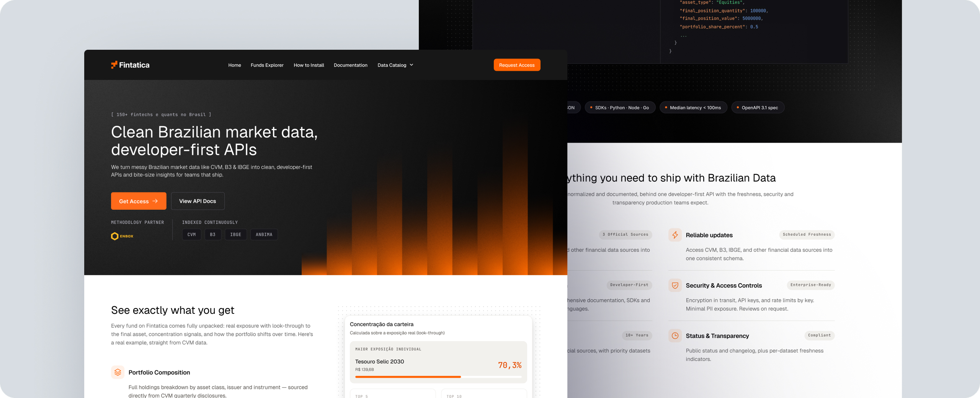980x398 pixels.
Task: Click the Request Access button
Action: point(517,65)
